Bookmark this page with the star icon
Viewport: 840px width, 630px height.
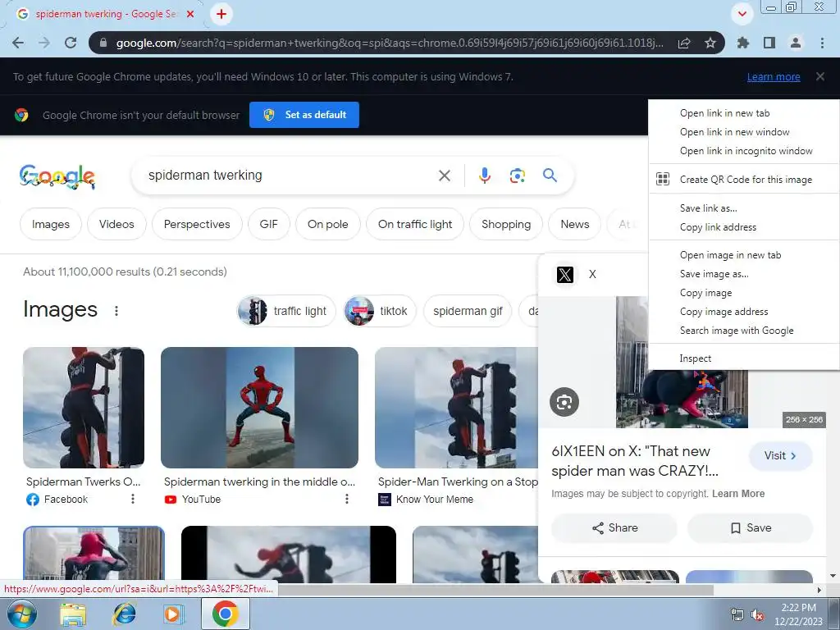pos(710,43)
